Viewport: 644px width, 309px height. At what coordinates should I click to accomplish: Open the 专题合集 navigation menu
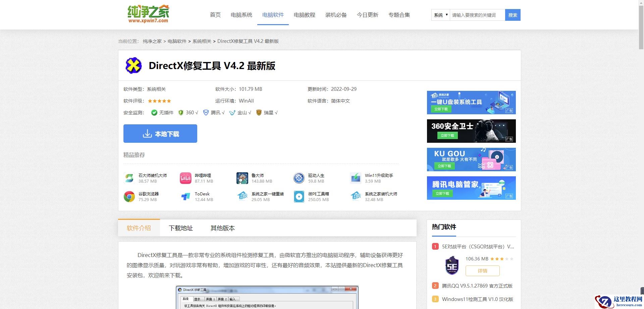coord(399,15)
